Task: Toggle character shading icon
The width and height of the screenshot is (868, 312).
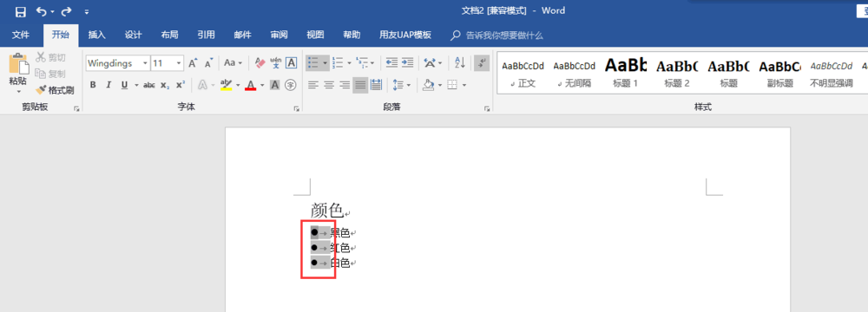Action: coord(274,85)
